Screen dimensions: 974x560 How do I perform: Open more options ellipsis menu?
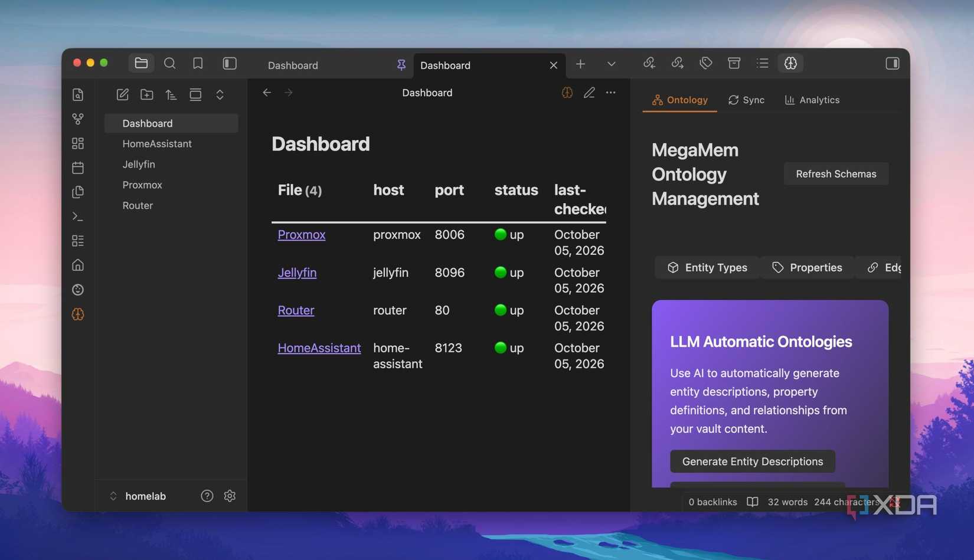pos(611,93)
